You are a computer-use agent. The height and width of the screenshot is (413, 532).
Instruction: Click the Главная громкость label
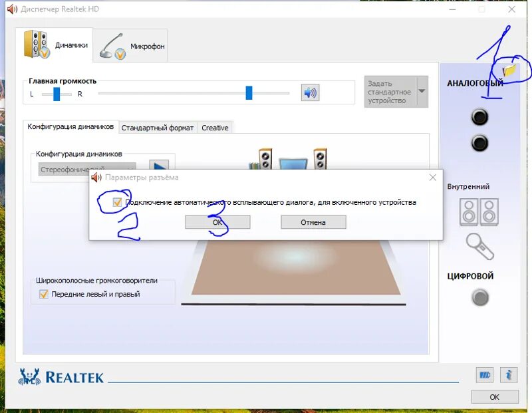click(63, 81)
